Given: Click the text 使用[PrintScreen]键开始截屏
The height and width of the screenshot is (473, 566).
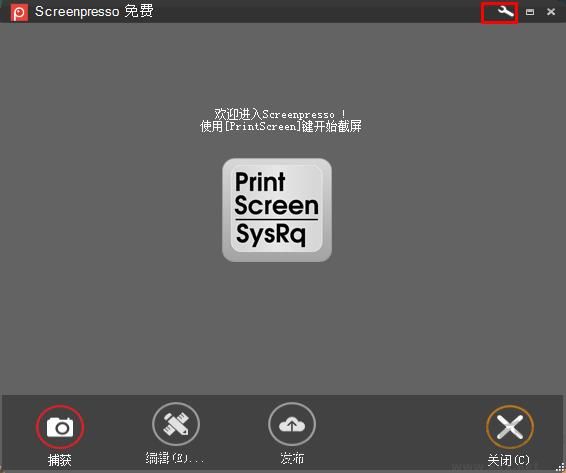Looking at the screenshot, I should point(281,126).
